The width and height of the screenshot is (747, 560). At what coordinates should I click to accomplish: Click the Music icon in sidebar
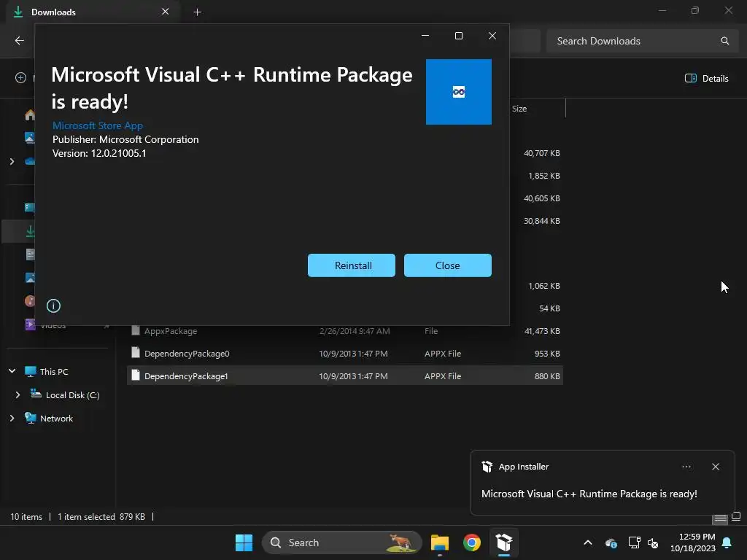click(x=29, y=301)
